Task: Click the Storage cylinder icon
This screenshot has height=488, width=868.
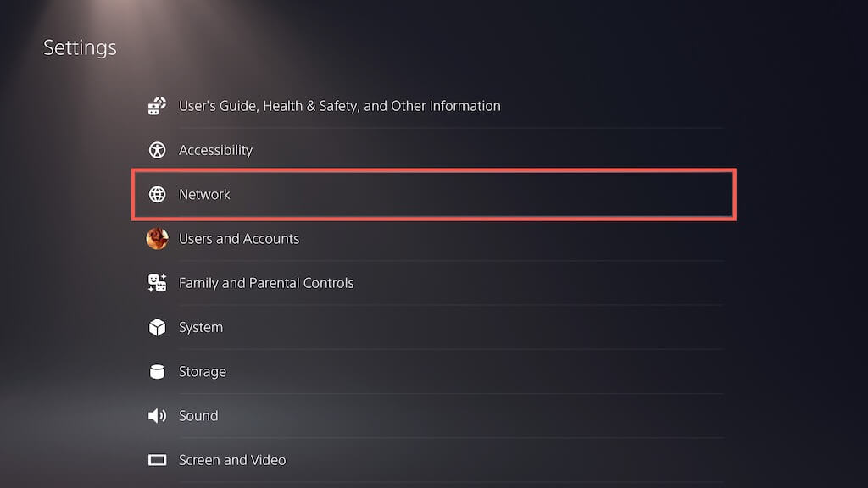Action: pos(157,371)
